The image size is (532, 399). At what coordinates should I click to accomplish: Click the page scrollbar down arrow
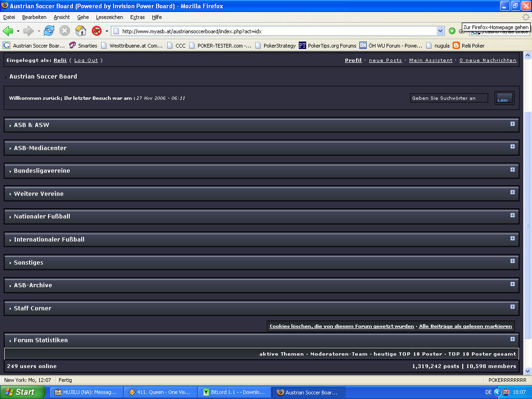[x=527, y=371]
